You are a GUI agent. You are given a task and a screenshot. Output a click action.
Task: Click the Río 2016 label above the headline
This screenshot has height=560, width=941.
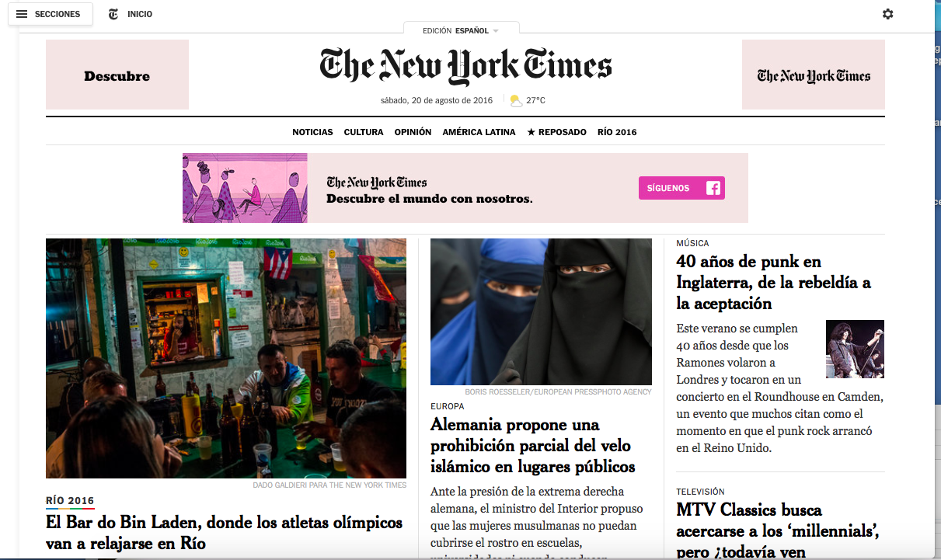click(70, 501)
